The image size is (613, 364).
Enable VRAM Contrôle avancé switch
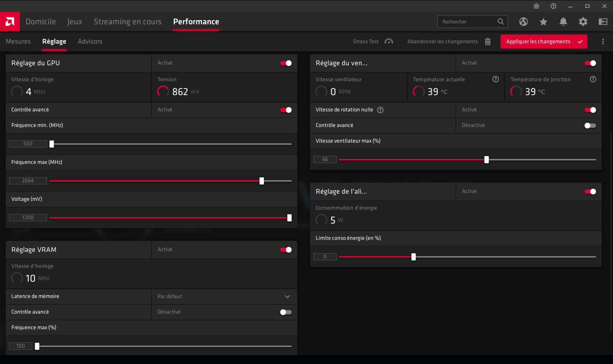(x=286, y=312)
